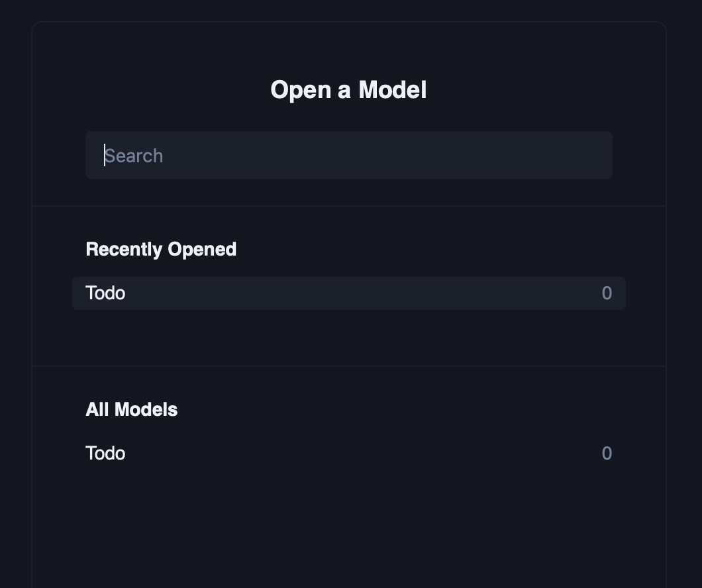Pick the Todo entry in the All Models section
Screen dimensions: 702x588
coord(348,454)
